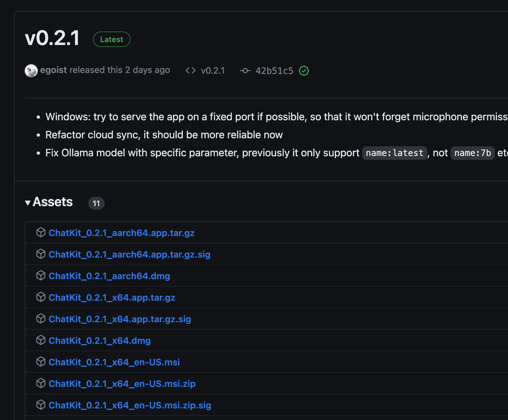The image size is (508, 420).
Task: Open commit 42b51c5
Action: coord(274,71)
